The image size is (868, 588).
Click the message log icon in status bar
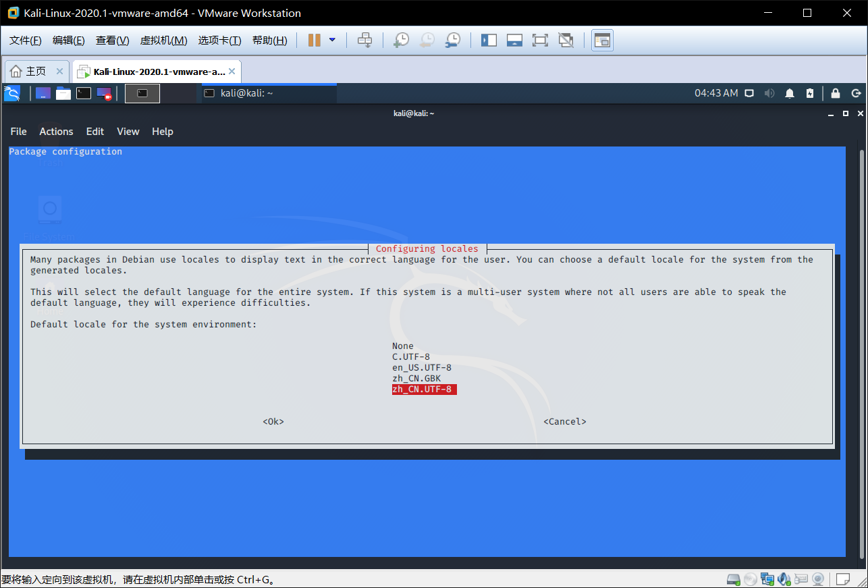tap(842, 579)
